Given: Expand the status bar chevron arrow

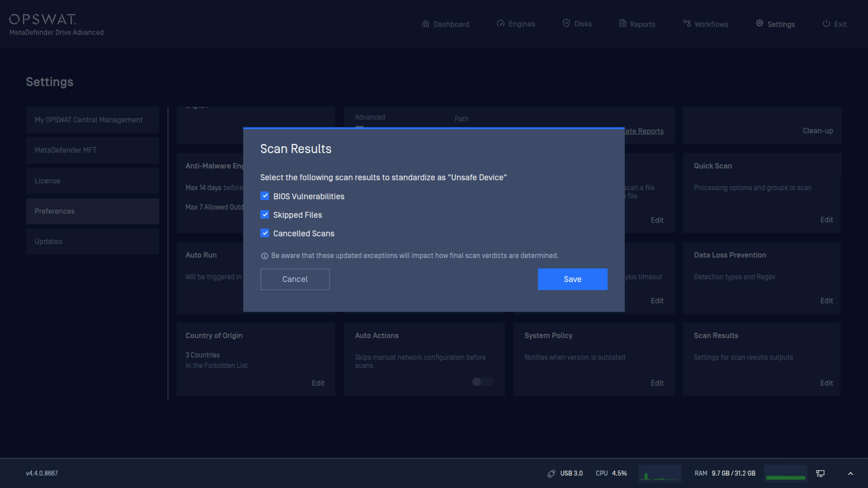Looking at the screenshot, I should point(850,473).
